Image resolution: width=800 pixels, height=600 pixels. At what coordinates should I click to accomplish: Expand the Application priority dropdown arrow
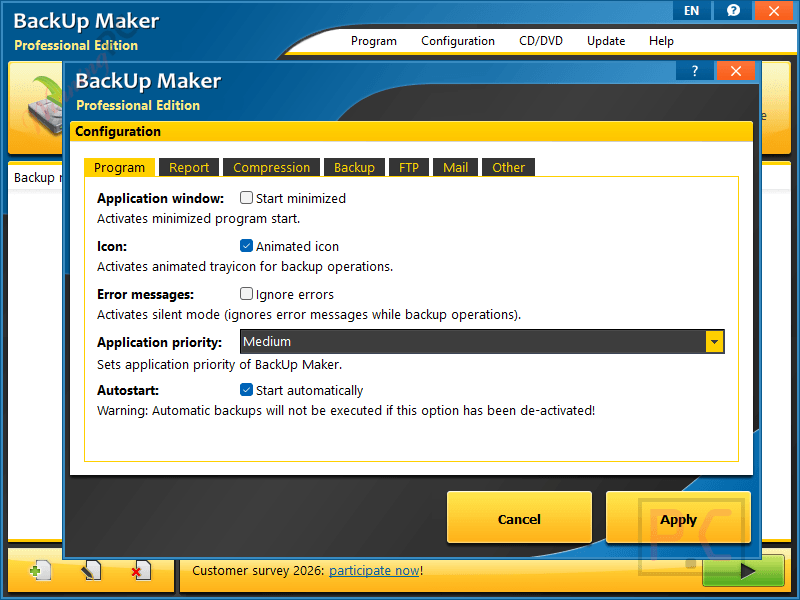pyautogui.click(x=714, y=341)
